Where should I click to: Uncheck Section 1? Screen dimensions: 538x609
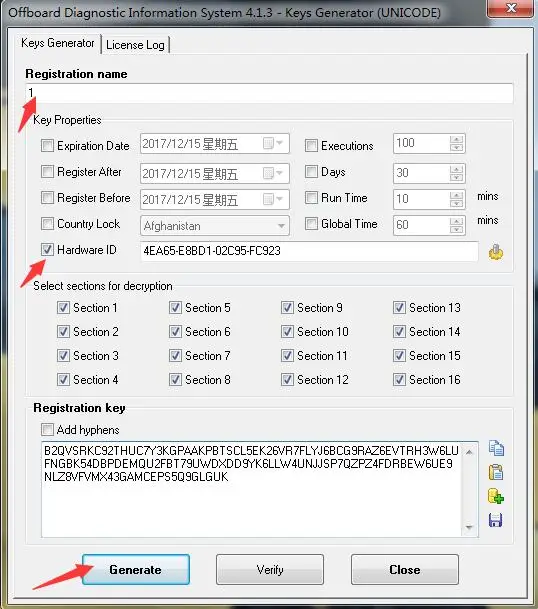[x=63, y=308]
